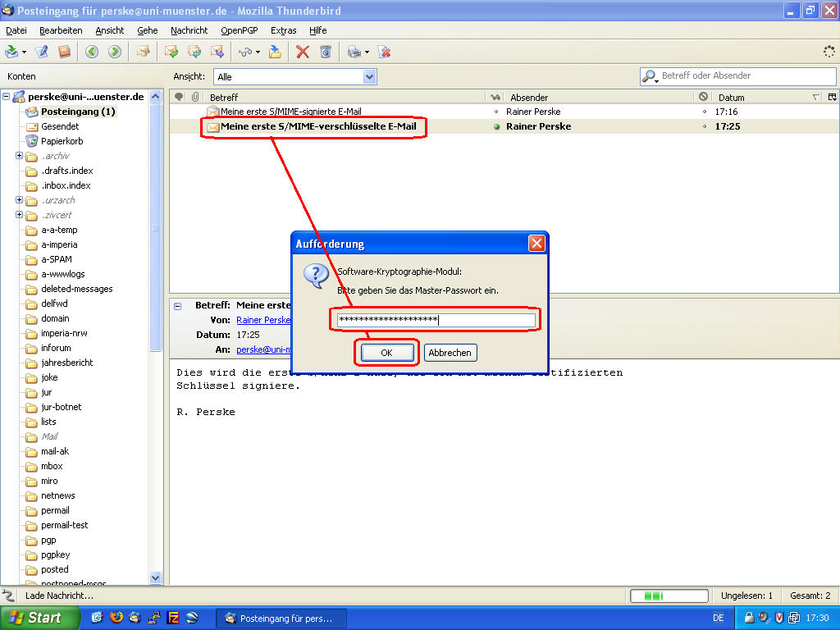The image size is (840, 630).
Task: Click the reply to message icon
Action: click(171, 52)
